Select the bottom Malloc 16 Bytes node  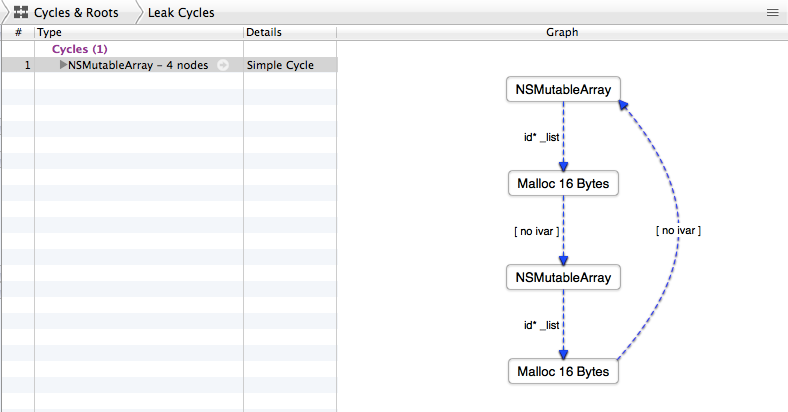tap(563, 371)
